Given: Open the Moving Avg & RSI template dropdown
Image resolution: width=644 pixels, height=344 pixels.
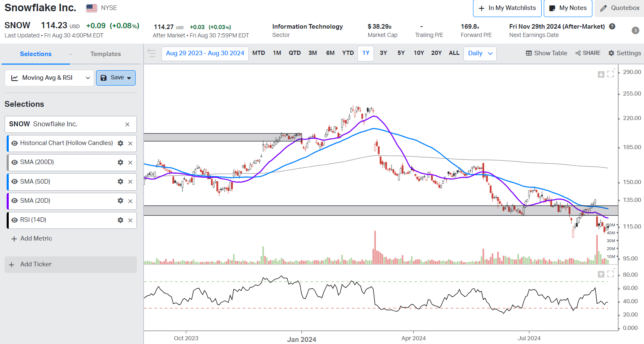Looking at the screenshot, I should point(49,78).
